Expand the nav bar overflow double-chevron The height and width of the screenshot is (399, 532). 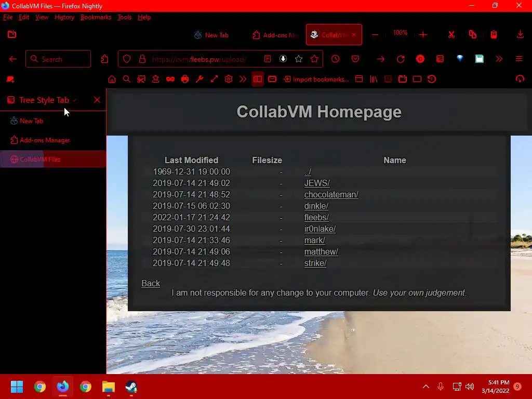tap(499, 59)
